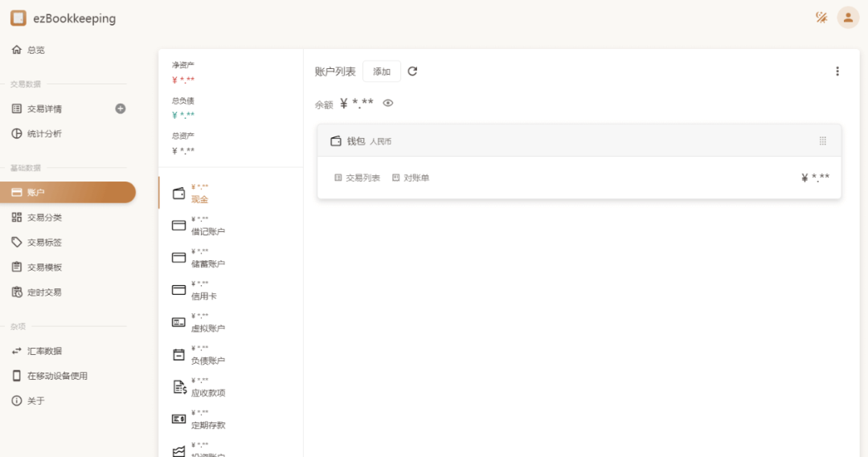868x457 pixels.
Task: Click the add transaction plus icon
Action: coord(121,108)
